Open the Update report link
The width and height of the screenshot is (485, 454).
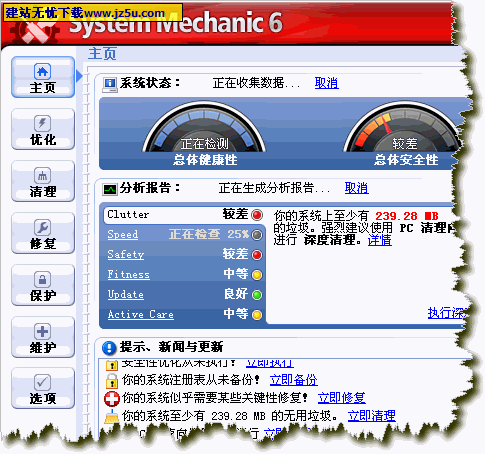(126, 295)
